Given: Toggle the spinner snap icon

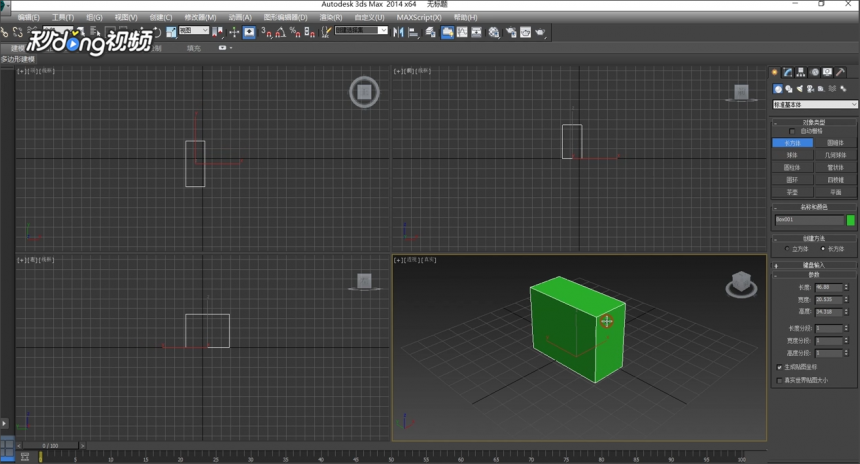Looking at the screenshot, I should click(x=309, y=32).
